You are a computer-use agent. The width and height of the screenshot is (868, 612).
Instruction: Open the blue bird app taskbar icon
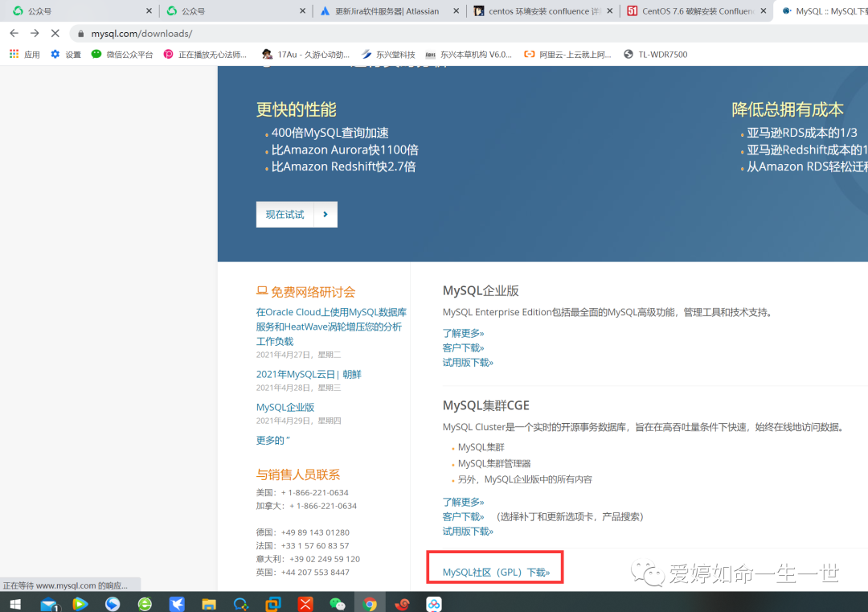[x=177, y=604]
